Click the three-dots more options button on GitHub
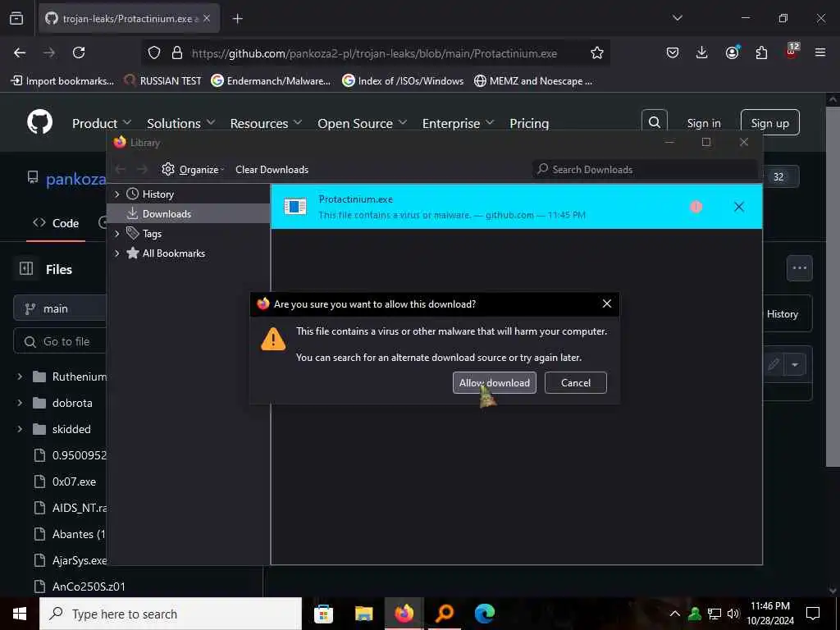The image size is (840, 630). coord(799,268)
